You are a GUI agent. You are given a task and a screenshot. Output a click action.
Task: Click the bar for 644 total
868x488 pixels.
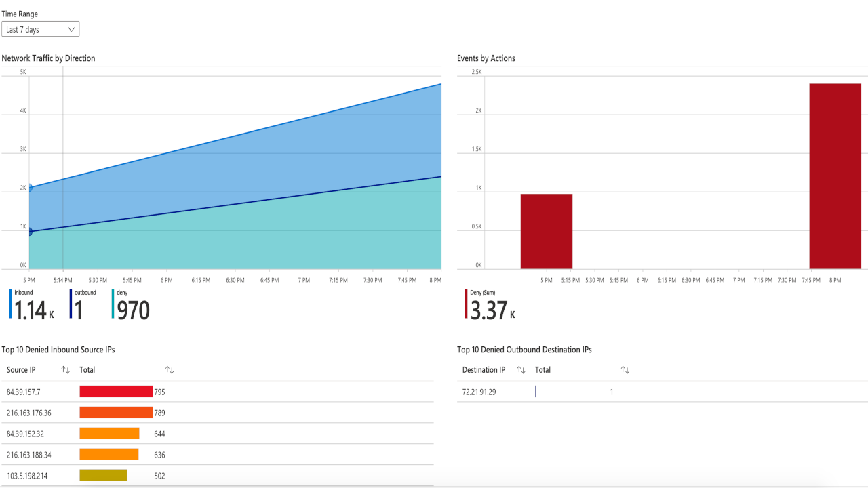(109, 434)
